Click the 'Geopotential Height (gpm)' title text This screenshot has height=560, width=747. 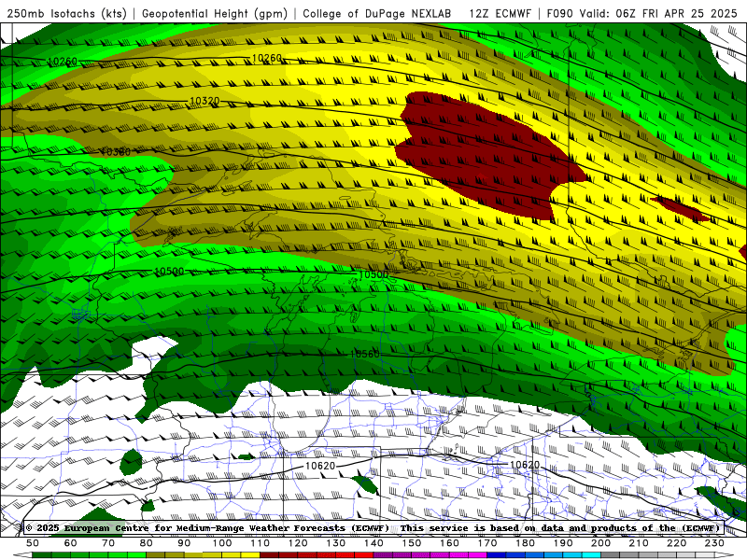tap(215, 14)
